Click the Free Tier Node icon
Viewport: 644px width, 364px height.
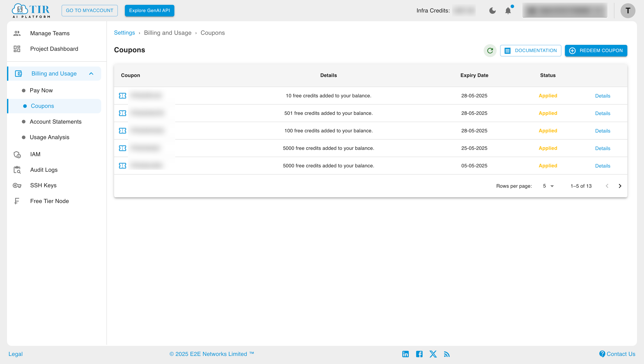[17, 201]
